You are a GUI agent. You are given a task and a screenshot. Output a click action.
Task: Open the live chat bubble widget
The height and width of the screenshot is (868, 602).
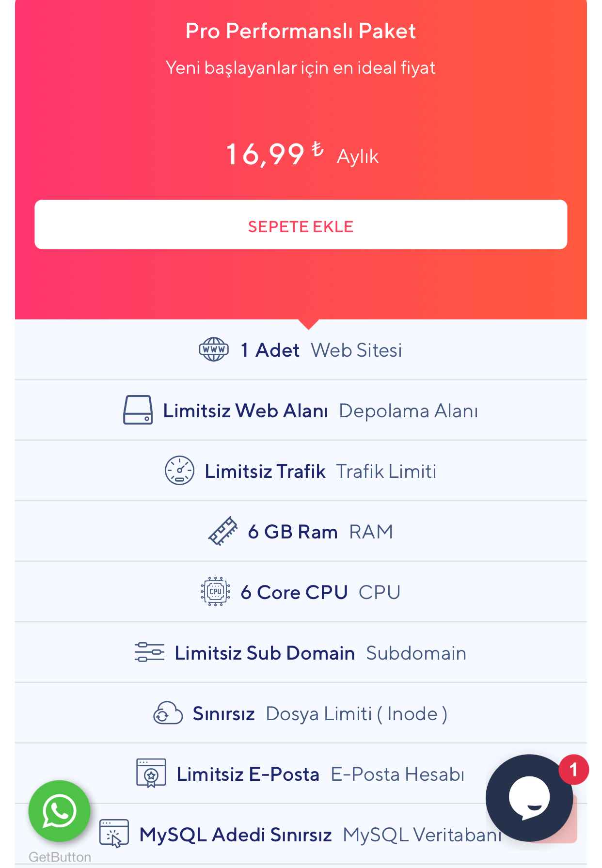point(529,797)
